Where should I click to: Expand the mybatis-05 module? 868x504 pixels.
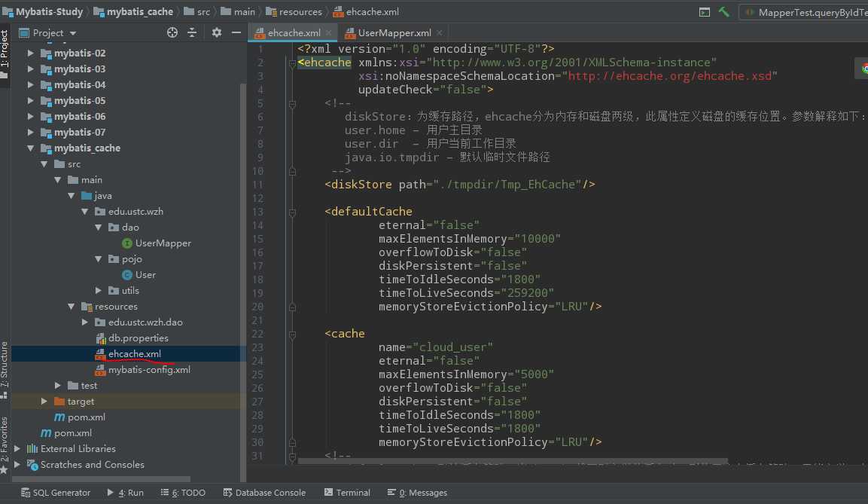pyautogui.click(x=30, y=101)
